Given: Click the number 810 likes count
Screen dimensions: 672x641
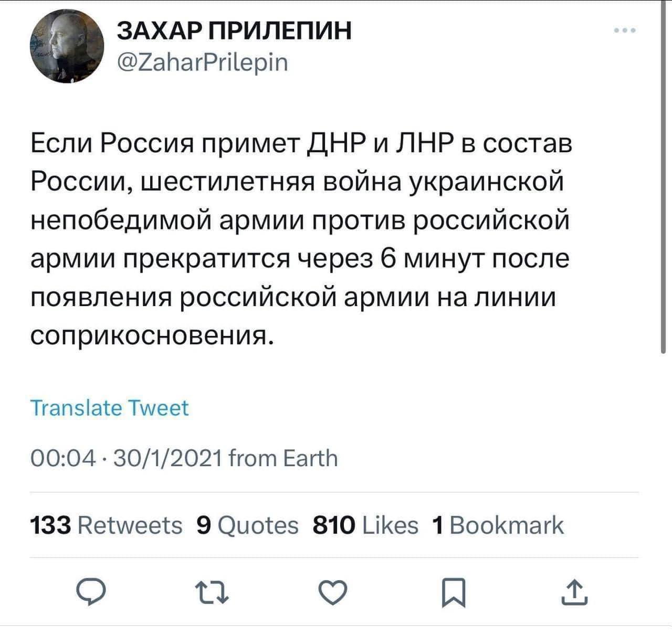Looking at the screenshot, I should click(333, 525).
